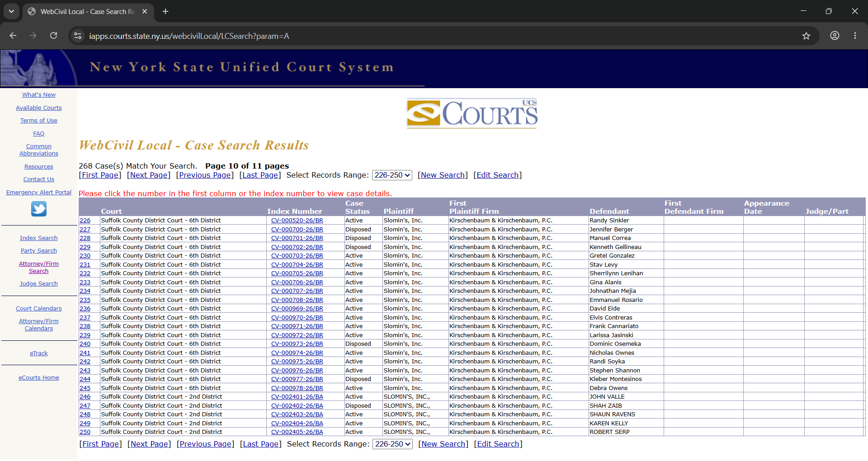Click defendant name KAREN KELLY
Image resolution: width=868 pixels, height=461 pixels.
click(x=609, y=423)
